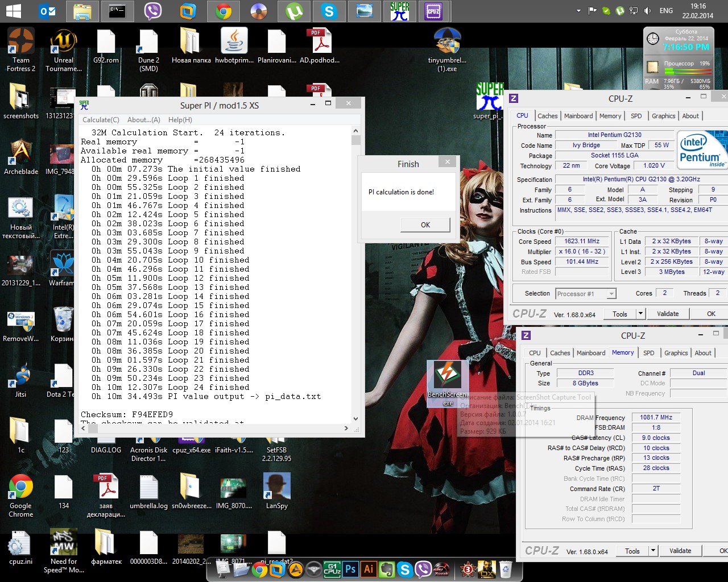Open Team Fortress 2 desktop shortcut

tap(21, 50)
